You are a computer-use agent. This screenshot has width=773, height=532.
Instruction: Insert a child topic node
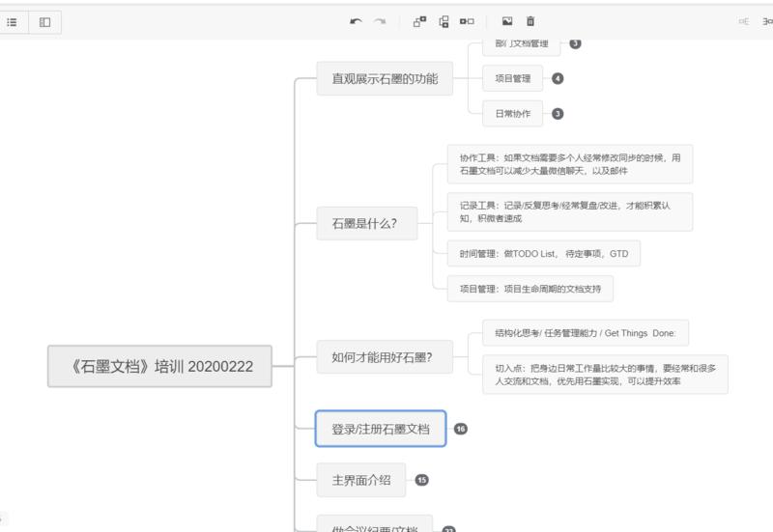point(419,21)
